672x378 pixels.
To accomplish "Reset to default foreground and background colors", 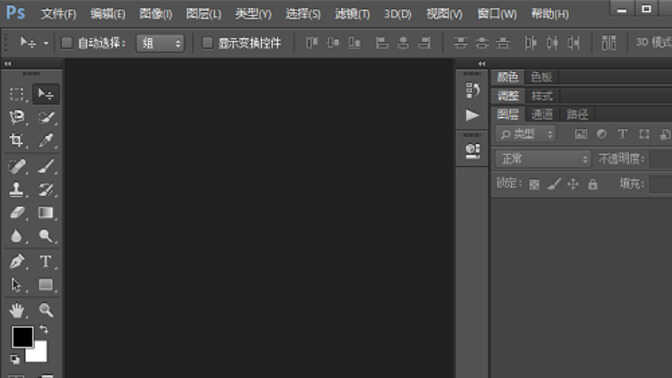I will point(15,359).
